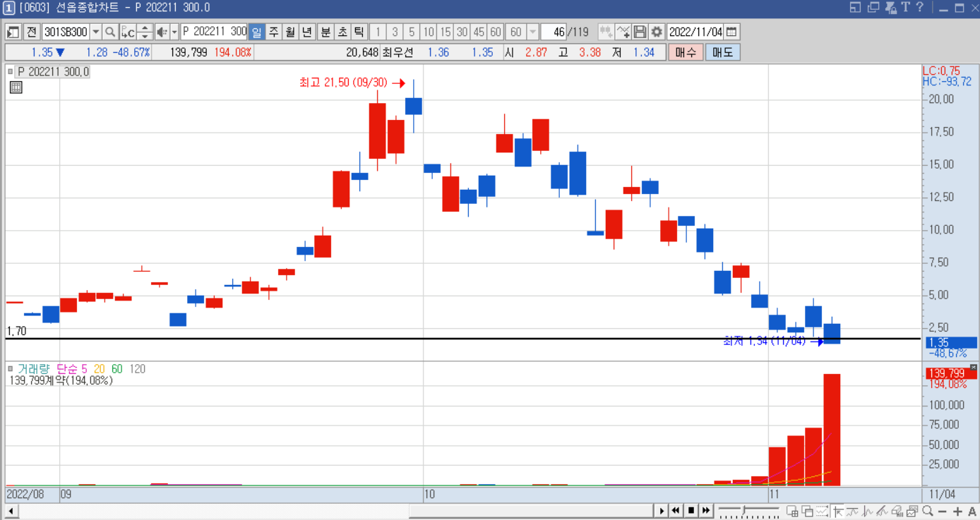Click the horizontal scrollbar left arrow

(x=12, y=512)
